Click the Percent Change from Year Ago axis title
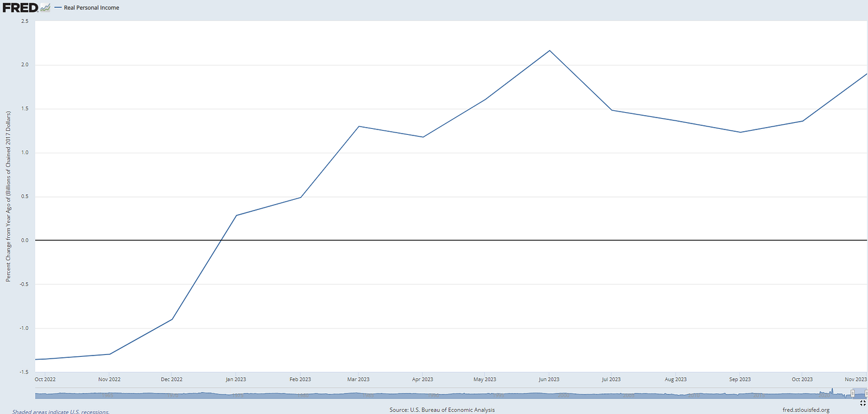This screenshot has height=414, width=868. (x=8, y=196)
